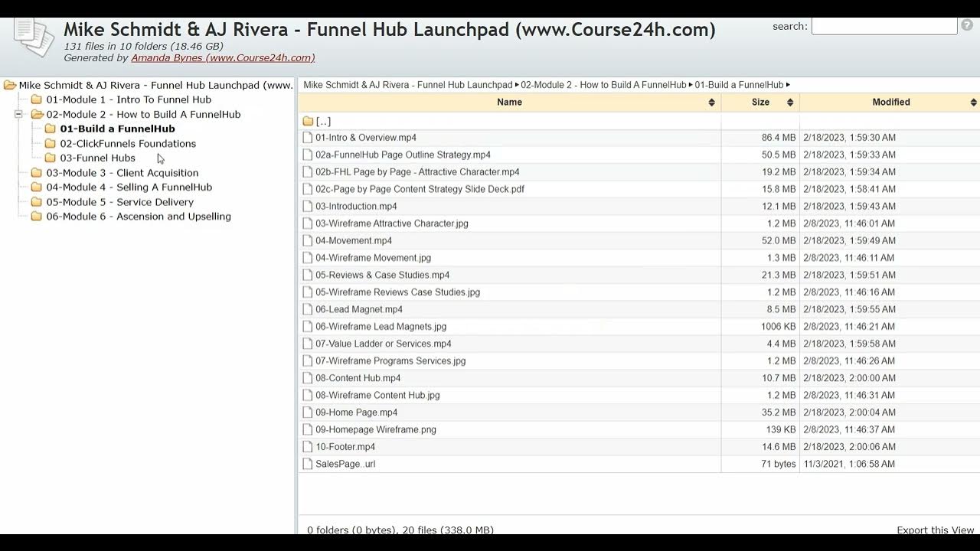Image resolution: width=980 pixels, height=551 pixels.
Task: Click file icon of 02c-Page by Page Content Strategy Slide Deck.pdf
Action: [x=308, y=189]
